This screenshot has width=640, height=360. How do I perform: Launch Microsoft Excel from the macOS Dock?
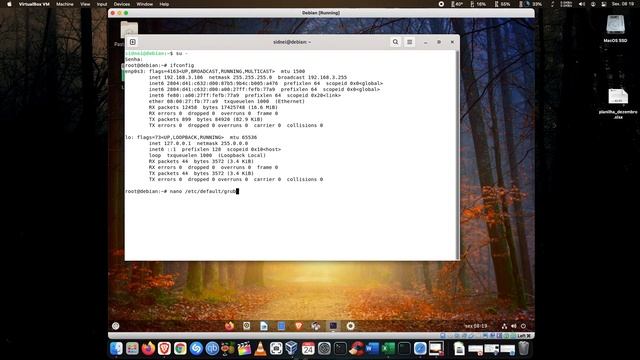(388, 349)
